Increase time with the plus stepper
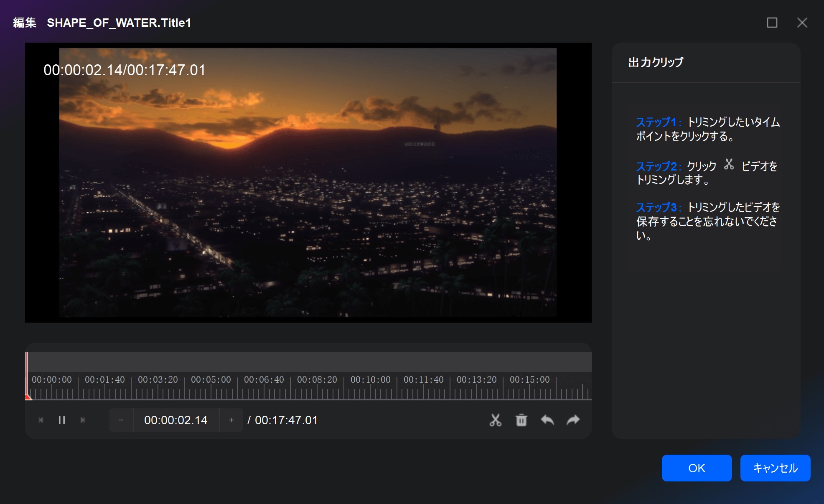The height and width of the screenshot is (504, 824). point(231,420)
